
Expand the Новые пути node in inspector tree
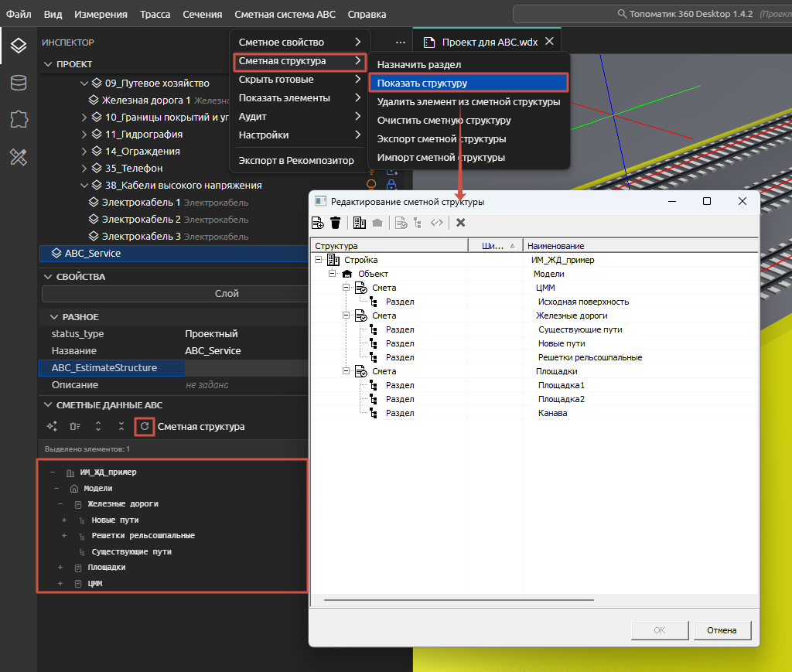(64, 520)
